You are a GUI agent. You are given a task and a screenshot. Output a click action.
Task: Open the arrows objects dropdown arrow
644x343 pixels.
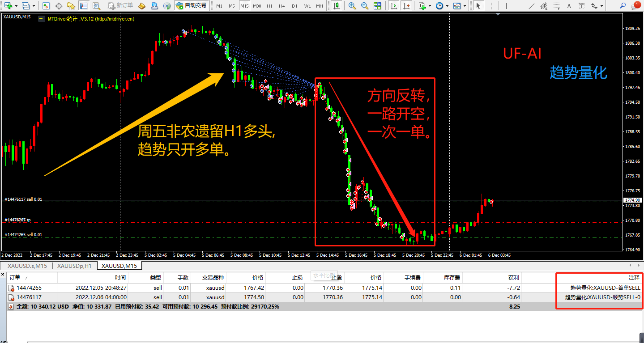[601, 6]
